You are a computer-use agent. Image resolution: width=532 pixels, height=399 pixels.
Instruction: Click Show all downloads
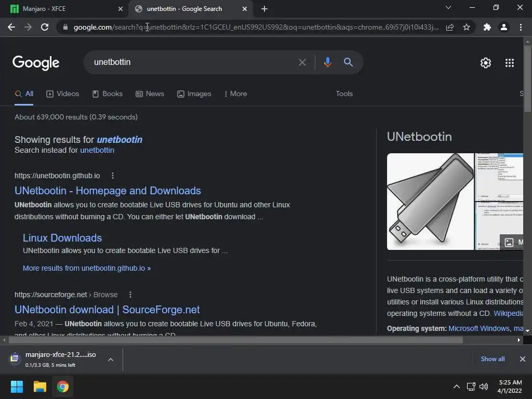click(493, 359)
